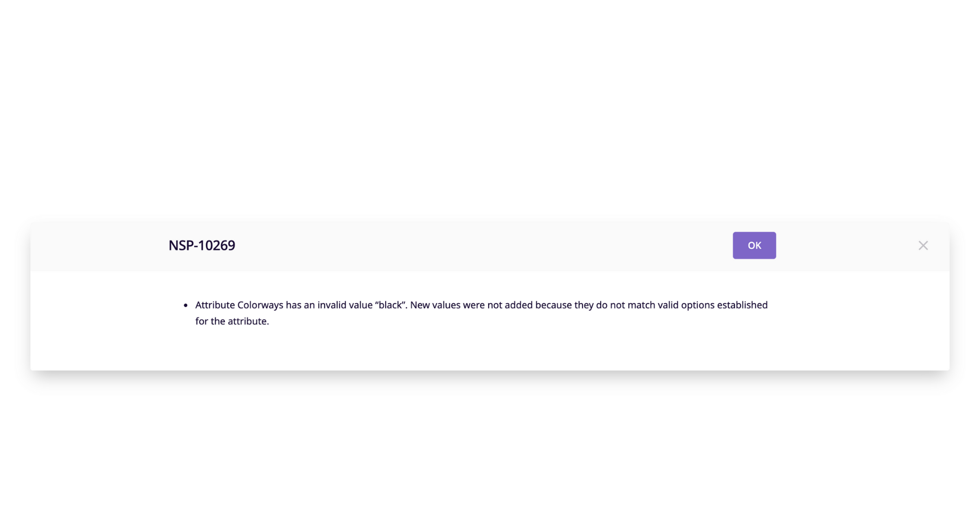Click the word "Attribute" starting the message
Image resolution: width=980 pixels, height=529 pixels.
click(x=215, y=305)
